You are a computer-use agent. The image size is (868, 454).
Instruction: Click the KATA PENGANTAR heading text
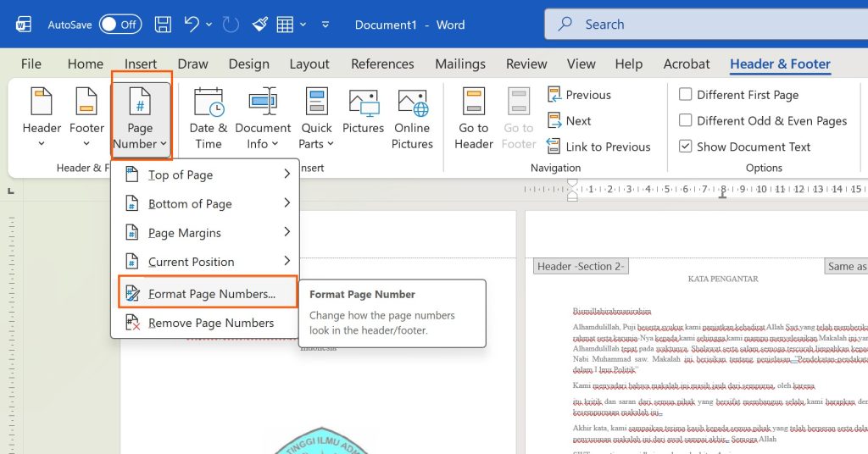pyautogui.click(x=723, y=279)
